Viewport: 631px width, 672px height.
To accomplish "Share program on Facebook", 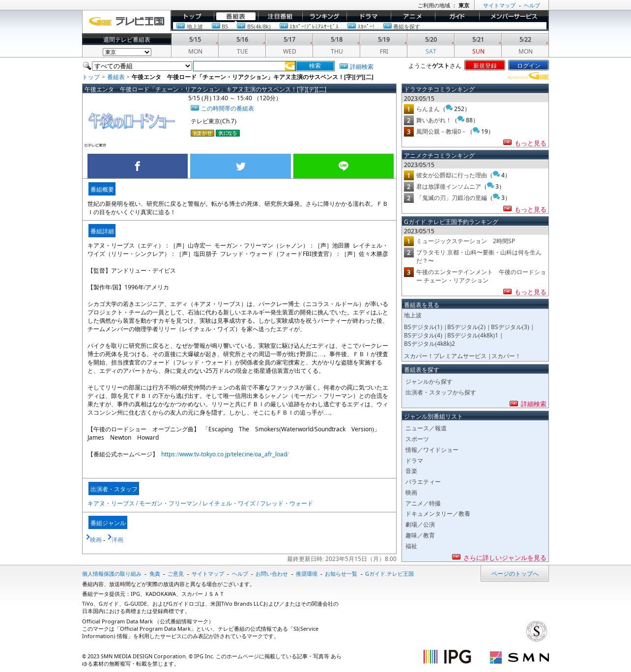I will 138,166.
